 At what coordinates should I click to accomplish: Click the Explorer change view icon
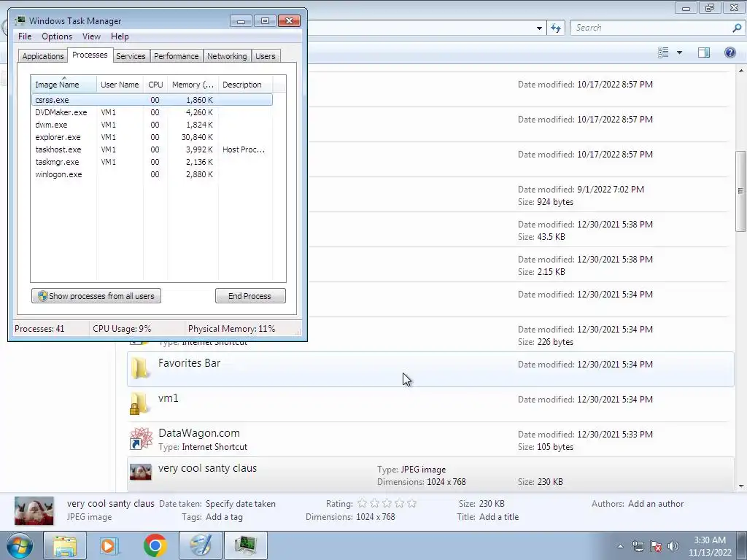pos(663,52)
